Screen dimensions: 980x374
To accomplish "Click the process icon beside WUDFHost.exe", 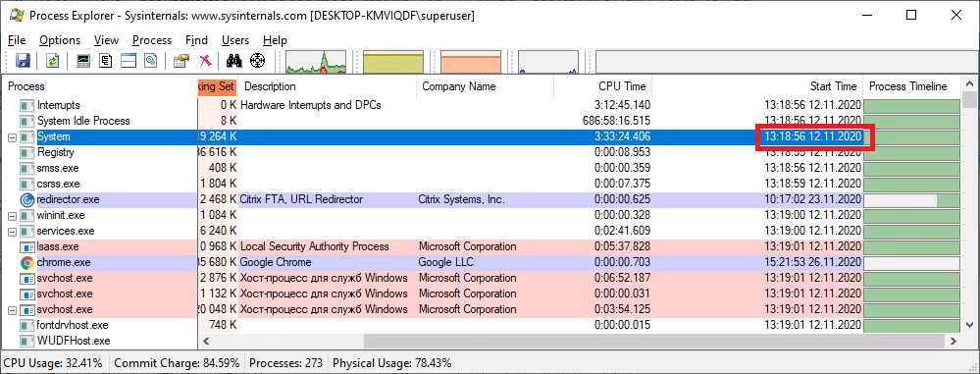I will pyautogui.click(x=26, y=341).
